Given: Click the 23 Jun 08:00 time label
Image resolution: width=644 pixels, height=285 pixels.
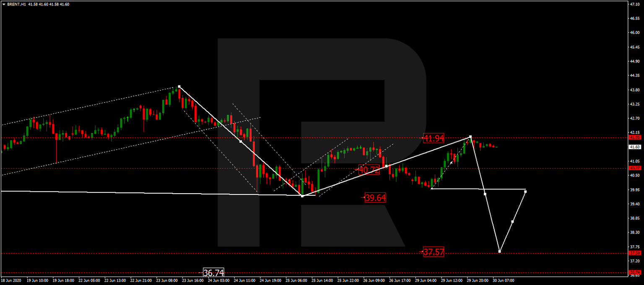Looking at the screenshot, I should pos(168,280).
